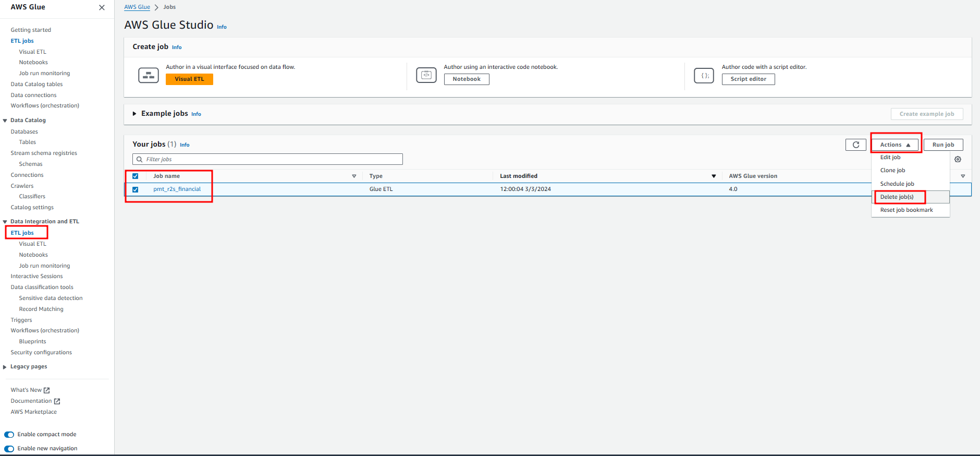Image resolution: width=980 pixels, height=456 pixels.
Task: Close the AWS Glue navigation panel
Action: (x=102, y=7)
